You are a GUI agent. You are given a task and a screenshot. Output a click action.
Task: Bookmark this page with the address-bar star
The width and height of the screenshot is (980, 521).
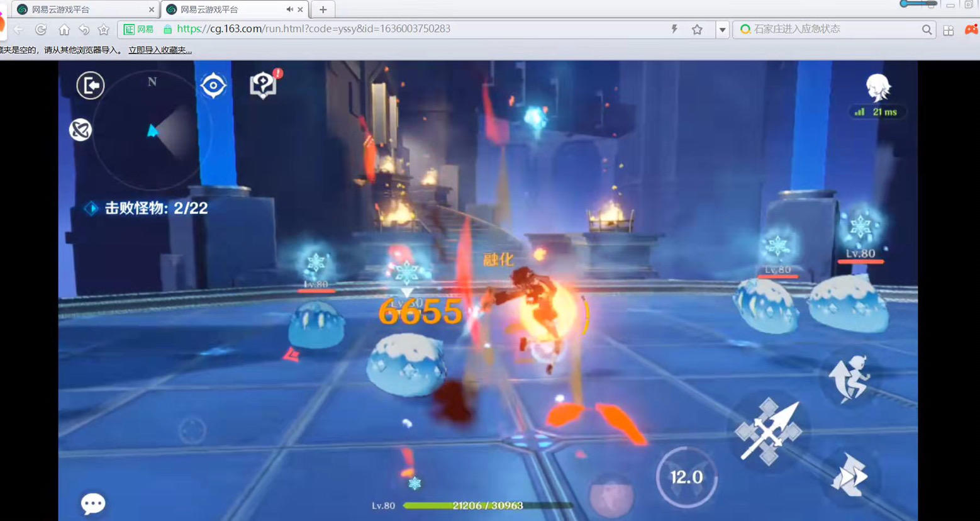[x=697, y=29]
